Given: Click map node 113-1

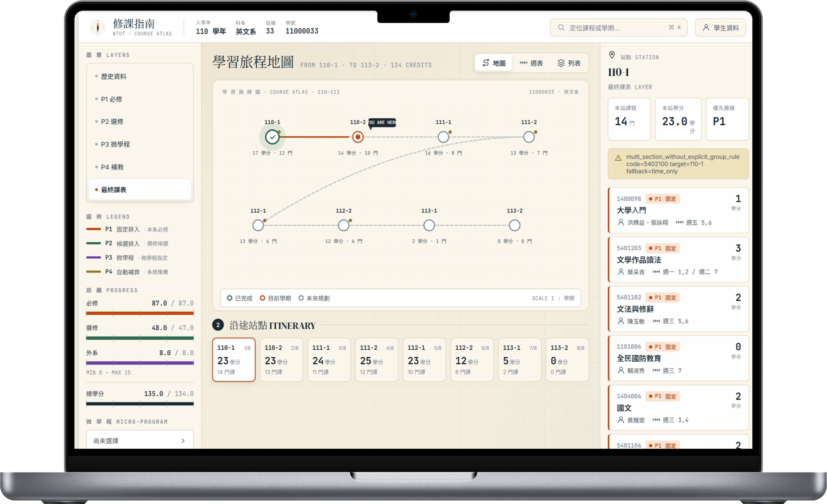Looking at the screenshot, I should click(429, 225).
